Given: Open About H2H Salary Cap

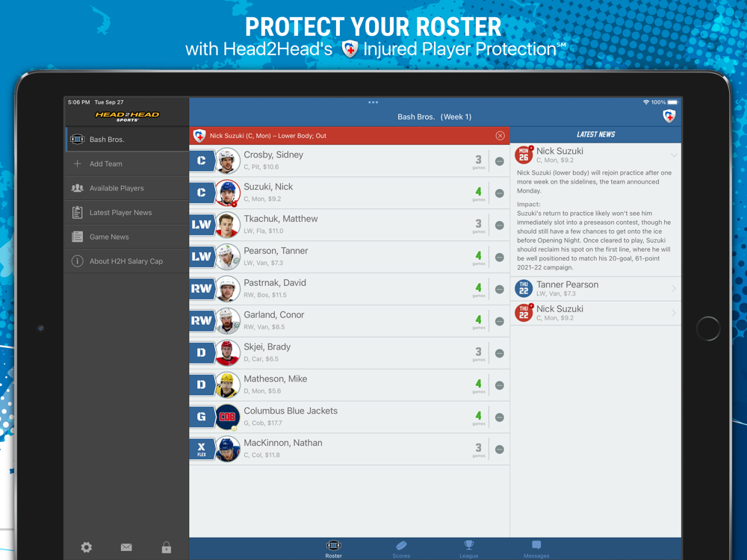Looking at the screenshot, I should coord(127,261).
